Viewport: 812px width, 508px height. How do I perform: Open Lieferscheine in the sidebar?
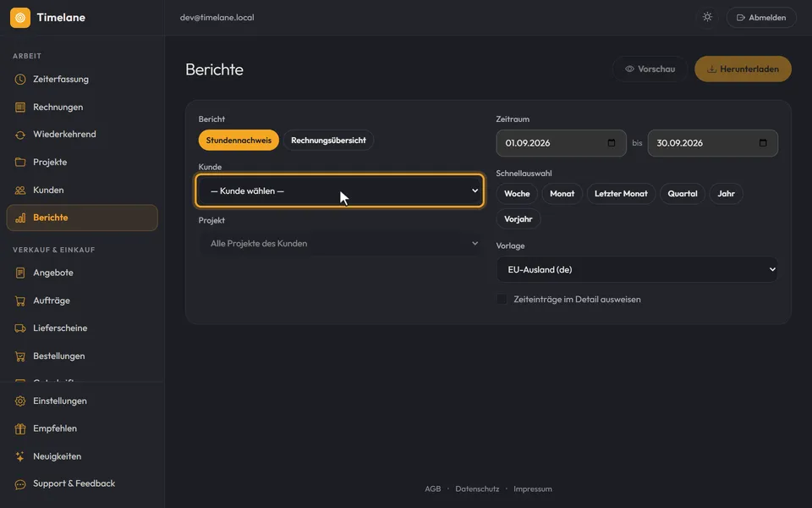point(82,329)
